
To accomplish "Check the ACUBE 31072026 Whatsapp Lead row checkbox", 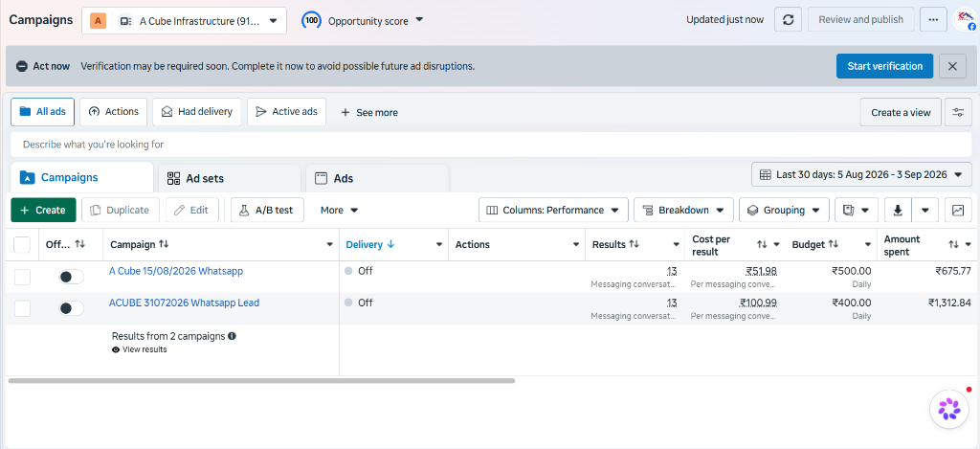I will pos(22,307).
